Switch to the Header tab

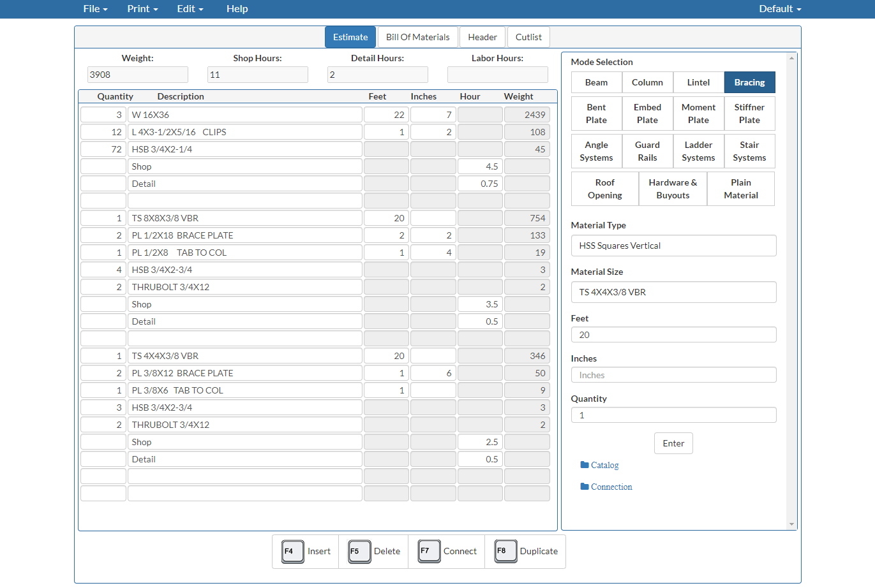482,37
